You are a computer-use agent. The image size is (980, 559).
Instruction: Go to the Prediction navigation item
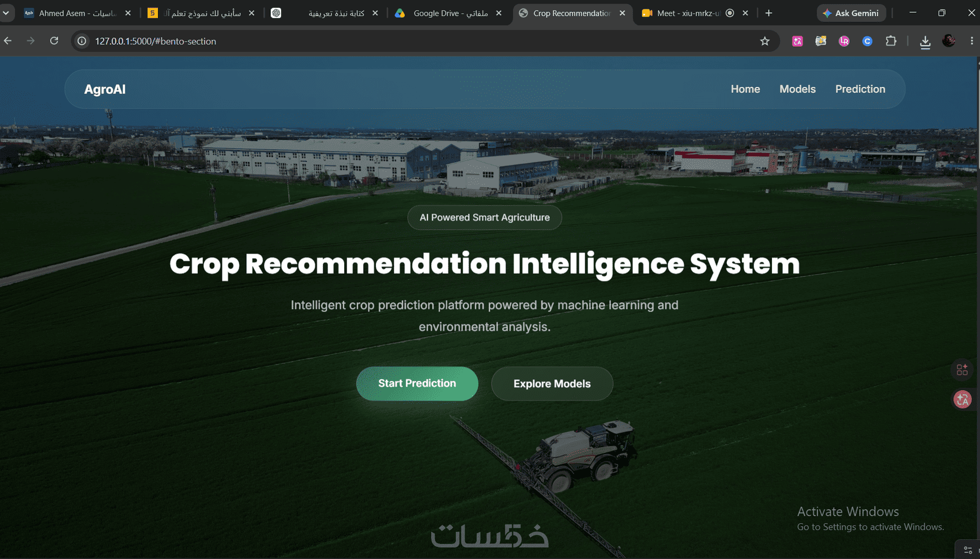click(x=860, y=89)
